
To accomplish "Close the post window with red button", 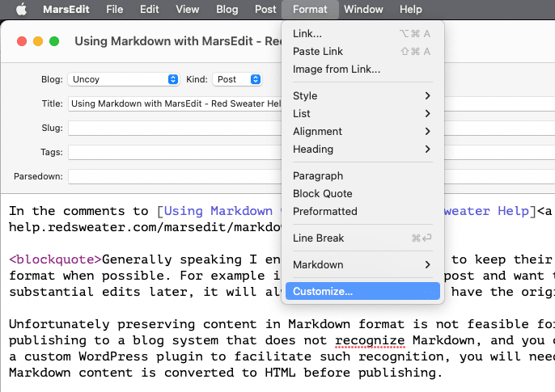I will click(22, 41).
